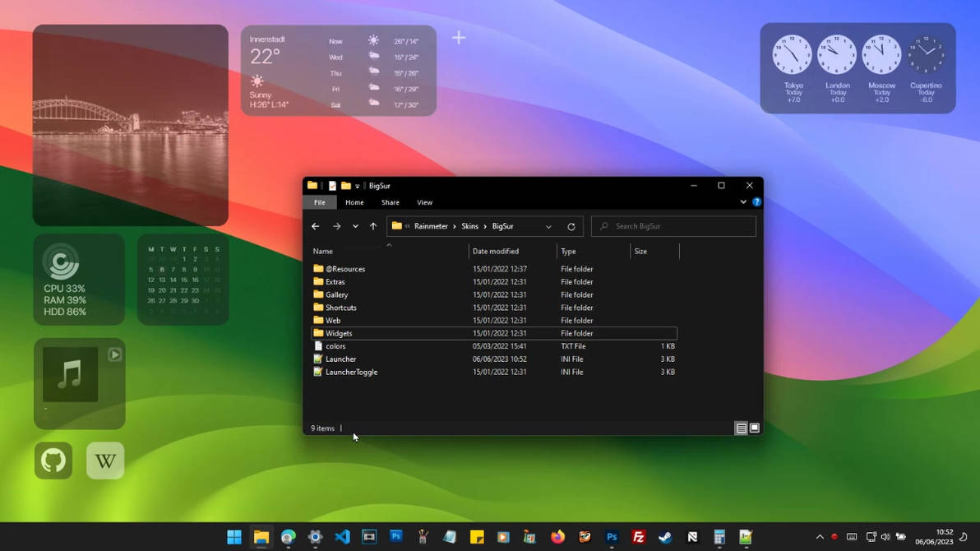Select the Widgets folder
980x551 pixels.
340,333
